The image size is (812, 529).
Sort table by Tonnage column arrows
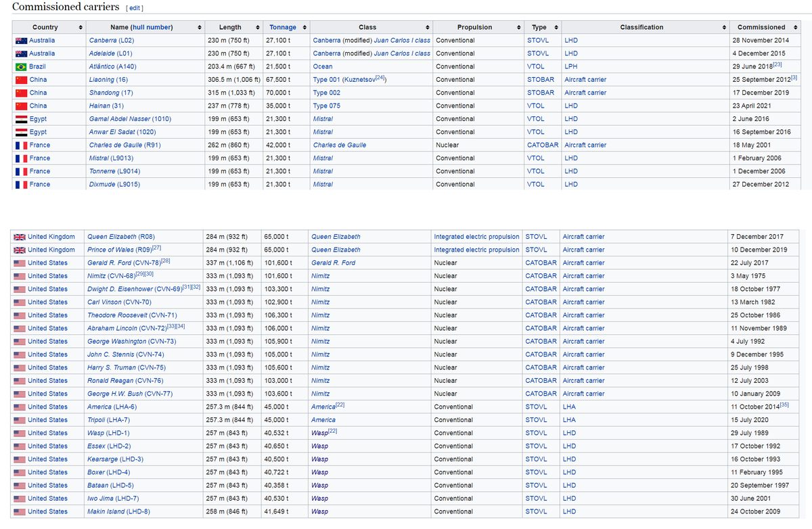point(304,27)
